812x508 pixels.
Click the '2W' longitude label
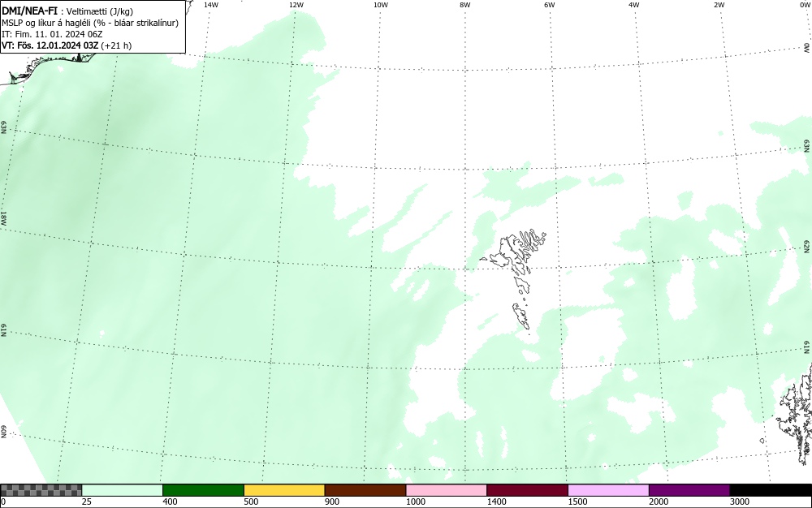point(719,5)
